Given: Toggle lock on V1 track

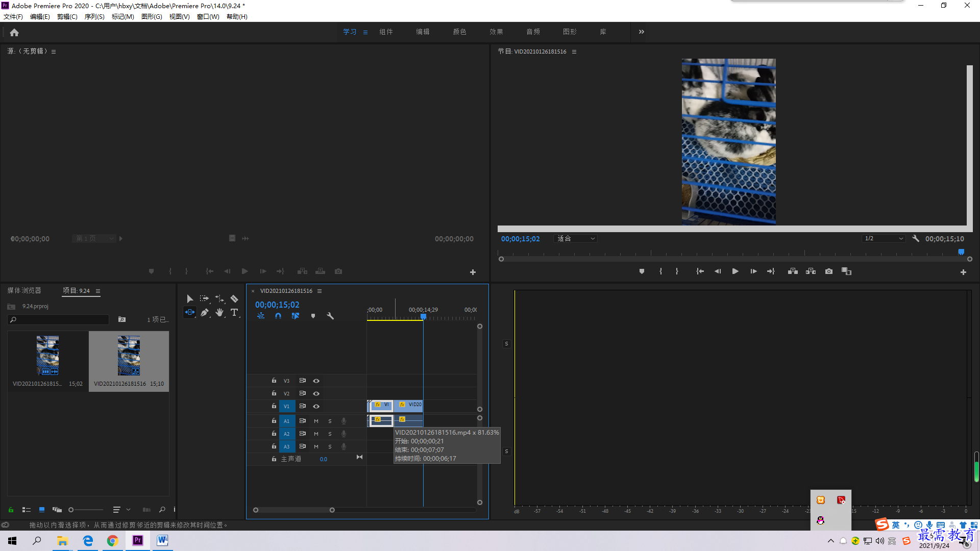Looking at the screenshot, I should click(x=274, y=406).
